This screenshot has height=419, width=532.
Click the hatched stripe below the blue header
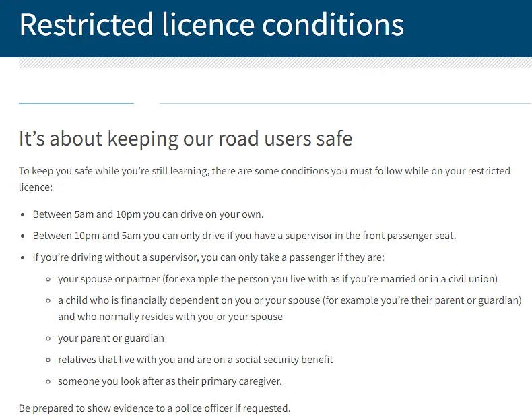tap(275, 63)
